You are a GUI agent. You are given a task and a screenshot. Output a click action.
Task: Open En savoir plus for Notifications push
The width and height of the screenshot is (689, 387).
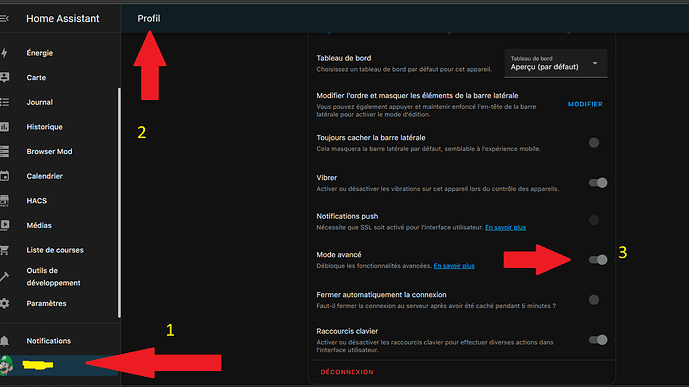(x=505, y=227)
